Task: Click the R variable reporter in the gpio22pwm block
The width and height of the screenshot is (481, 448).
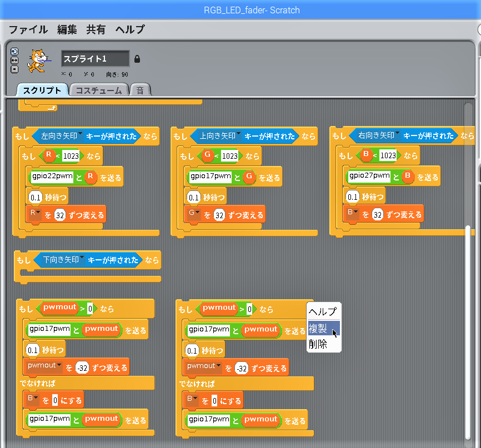Action: 91,177
